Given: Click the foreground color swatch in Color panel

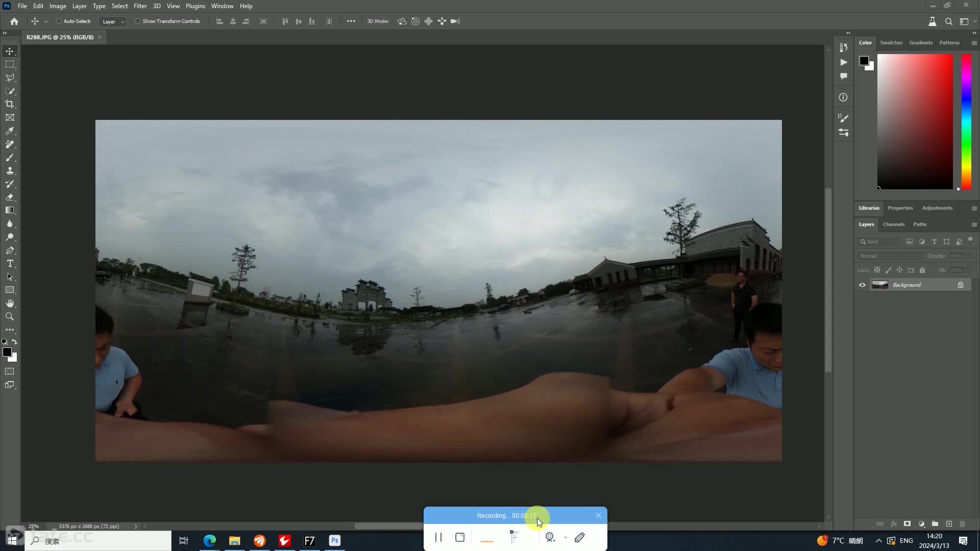Looking at the screenshot, I should (864, 61).
